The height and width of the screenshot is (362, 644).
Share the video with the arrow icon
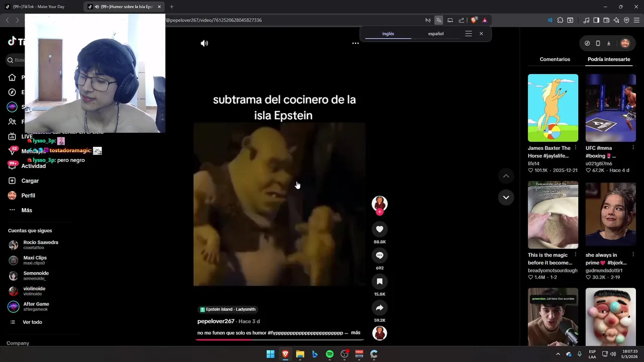[379, 308]
